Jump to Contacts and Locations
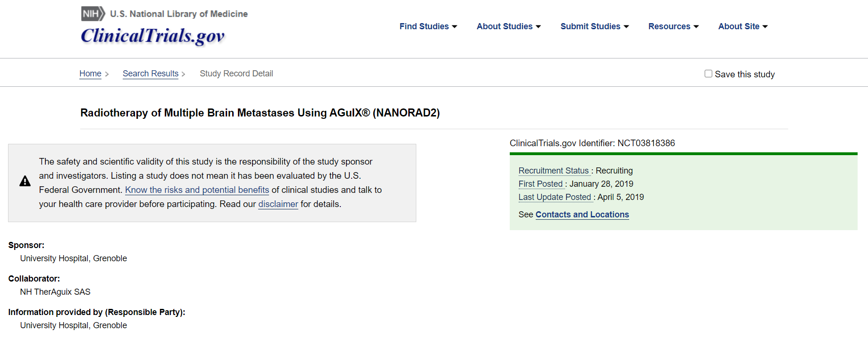868x340 pixels. coord(582,215)
